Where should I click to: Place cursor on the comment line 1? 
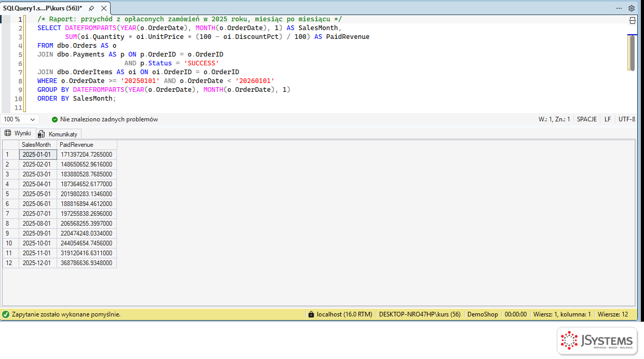(x=190, y=19)
